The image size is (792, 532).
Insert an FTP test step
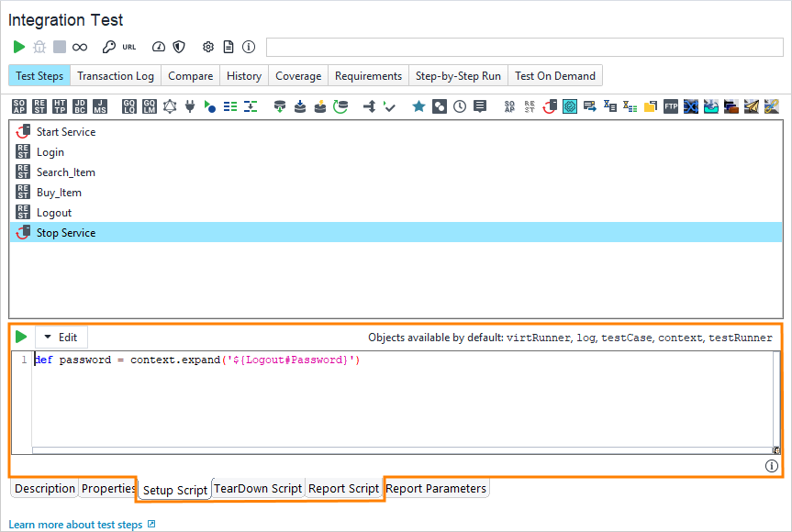pos(671,106)
